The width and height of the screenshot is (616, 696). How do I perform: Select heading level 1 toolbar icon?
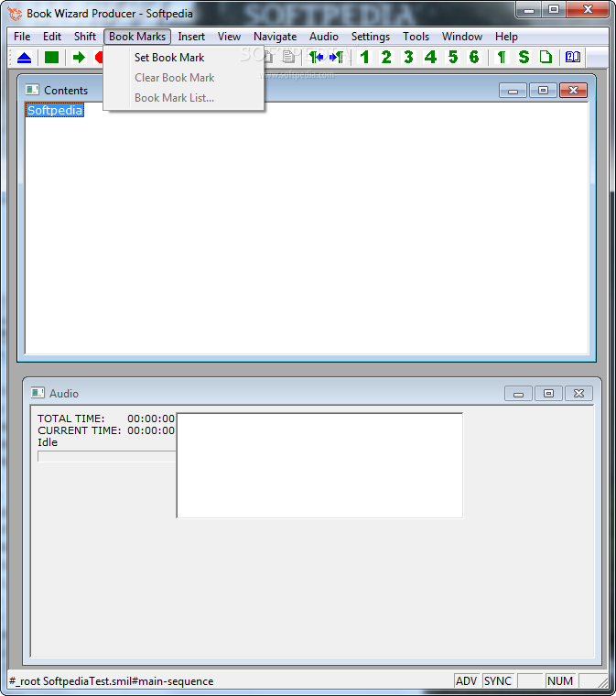[364, 58]
